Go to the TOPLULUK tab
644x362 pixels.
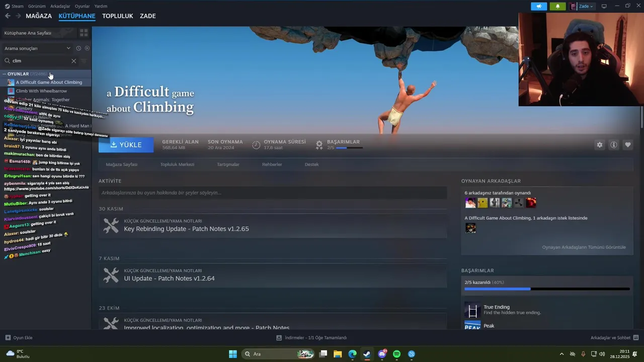[x=117, y=16]
